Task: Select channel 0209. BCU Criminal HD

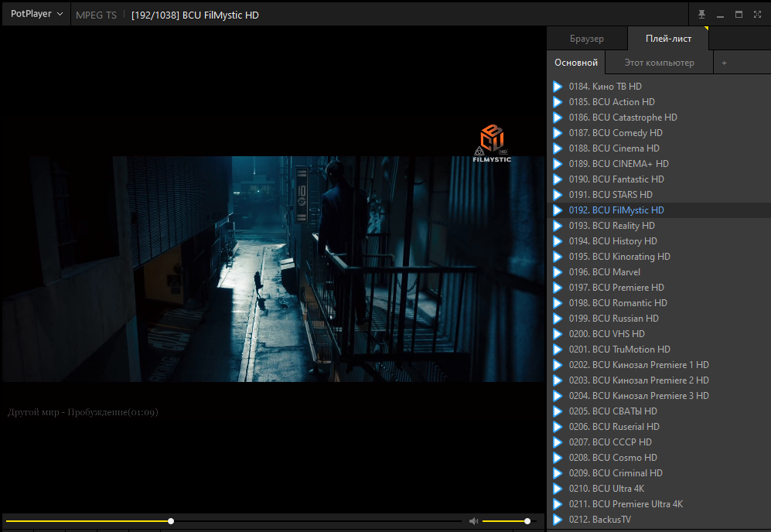Action: coord(659,473)
